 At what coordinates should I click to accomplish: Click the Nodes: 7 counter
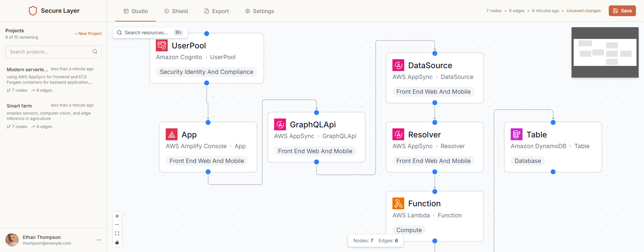click(x=363, y=241)
